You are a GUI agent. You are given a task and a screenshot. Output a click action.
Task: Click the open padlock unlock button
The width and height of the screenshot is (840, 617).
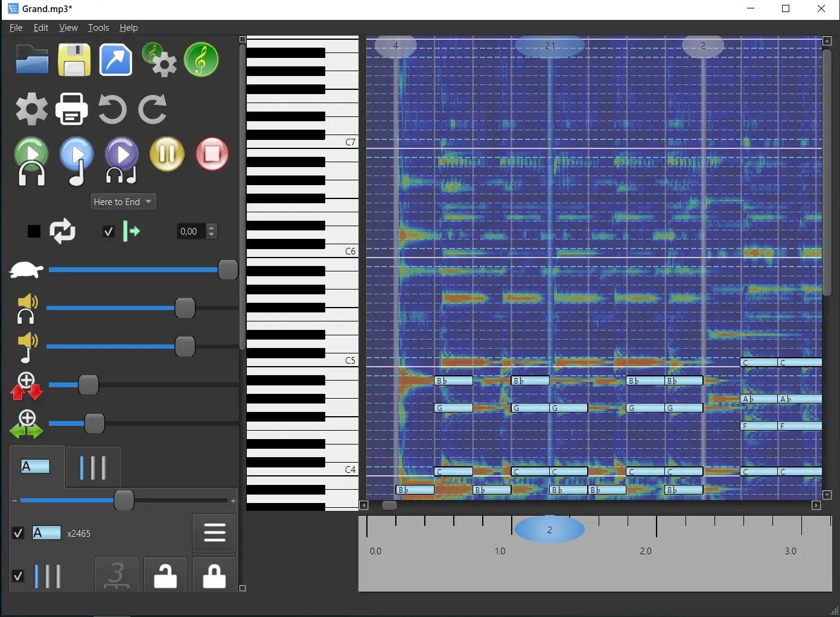click(165, 576)
